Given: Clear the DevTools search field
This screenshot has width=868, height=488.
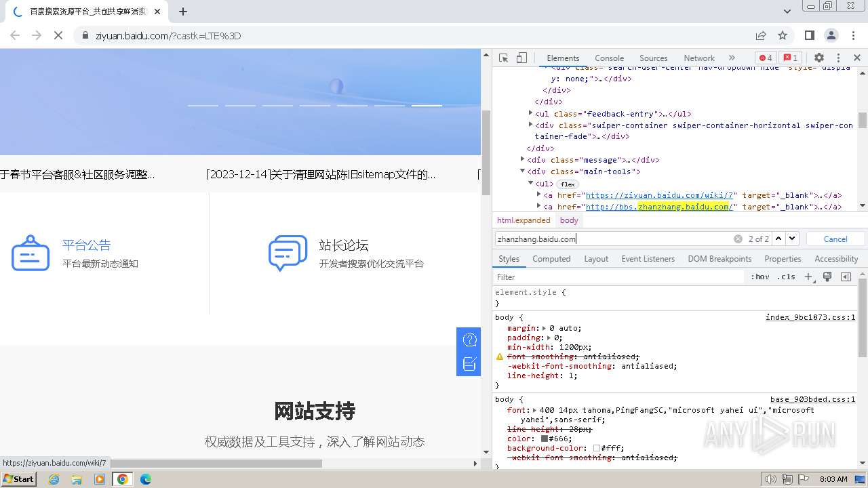Looking at the screenshot, I should click(x=738, y=239).
